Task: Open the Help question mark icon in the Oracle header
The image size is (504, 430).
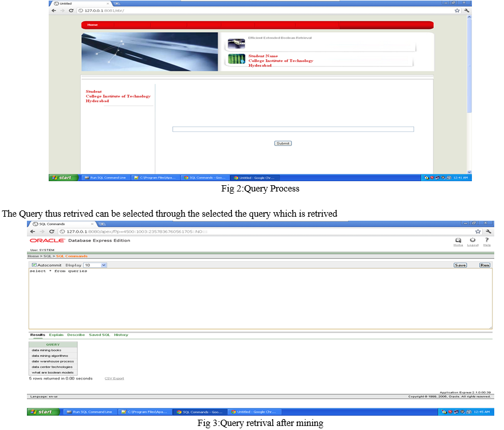Action: pos(487,241)
